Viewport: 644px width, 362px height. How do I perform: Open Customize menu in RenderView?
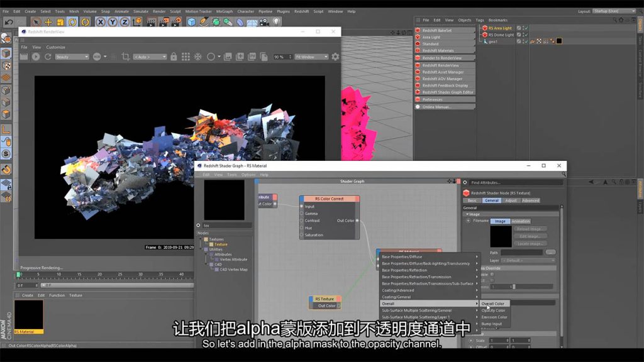(55, 47)
